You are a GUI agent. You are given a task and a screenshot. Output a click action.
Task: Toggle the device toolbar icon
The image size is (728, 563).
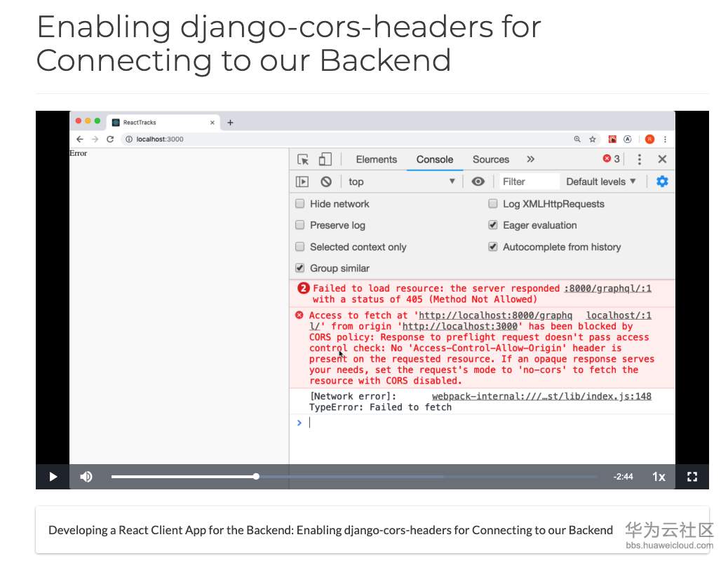coord(325,159)
